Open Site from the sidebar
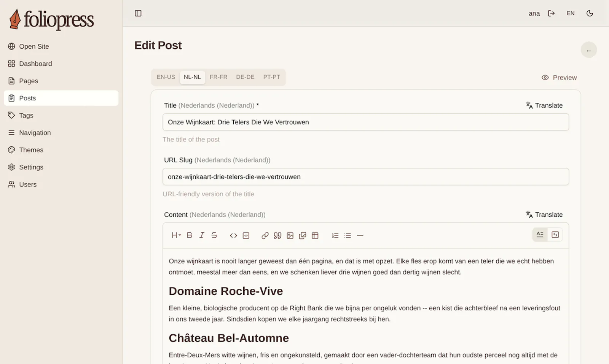This screenshot has width=609, height=364. click(61, 46)
